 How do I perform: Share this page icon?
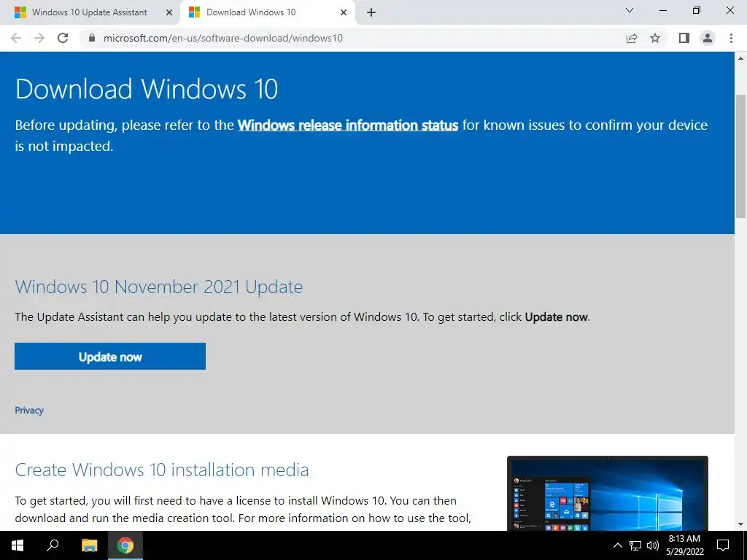(632, 38)
